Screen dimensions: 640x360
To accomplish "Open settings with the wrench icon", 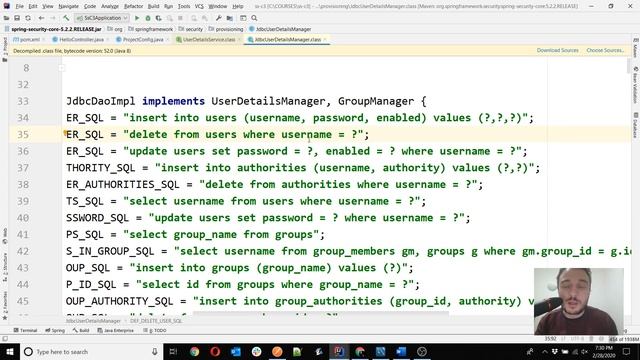I will (x=219, y=18).
